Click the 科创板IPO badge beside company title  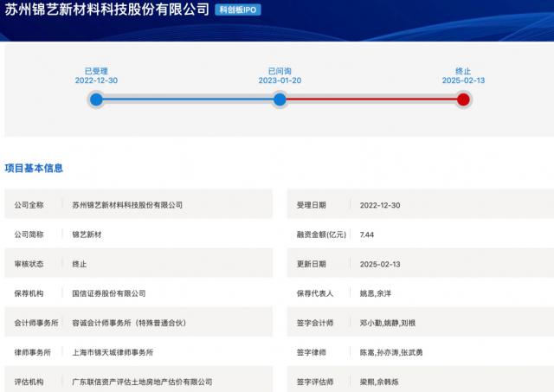(x=238, y=10)
